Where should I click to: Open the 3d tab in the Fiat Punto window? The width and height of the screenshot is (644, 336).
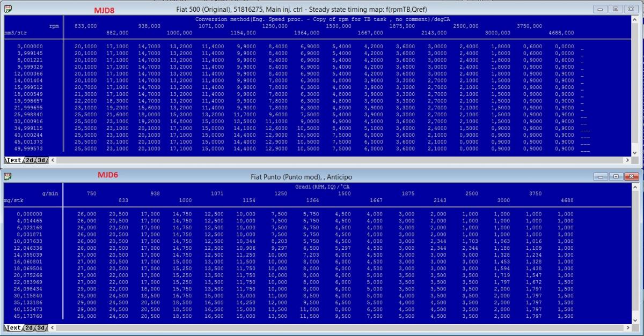click(41, 327)
